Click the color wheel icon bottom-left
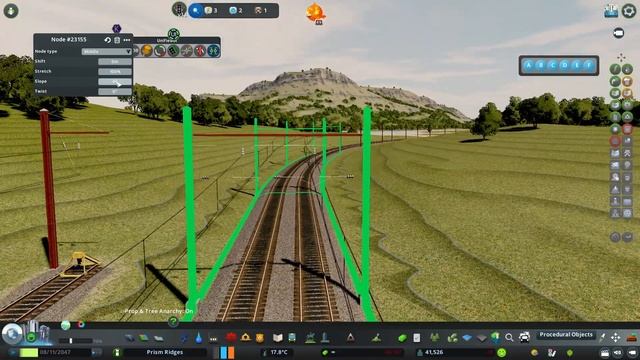 [81, 325]
